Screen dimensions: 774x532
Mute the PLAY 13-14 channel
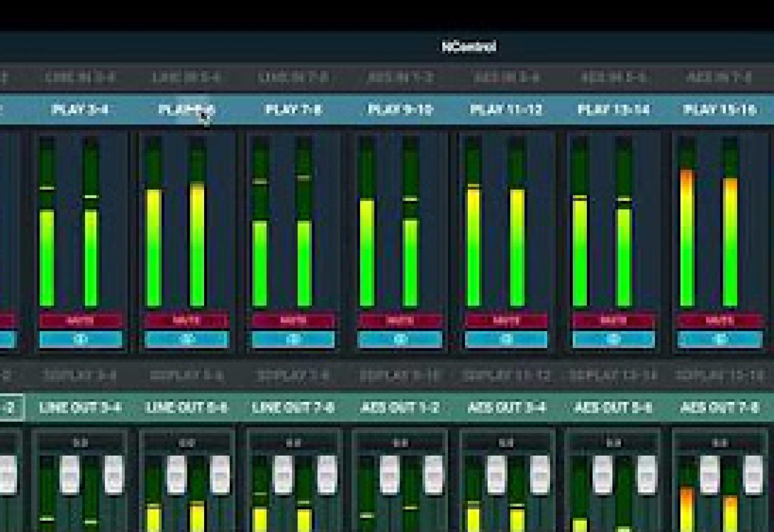[613, 320]
